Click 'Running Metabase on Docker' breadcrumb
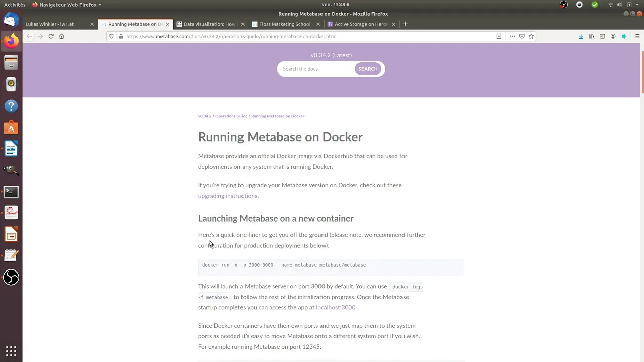Image resolution: width=644 pixels, height=362 pixels. [278, 116]
